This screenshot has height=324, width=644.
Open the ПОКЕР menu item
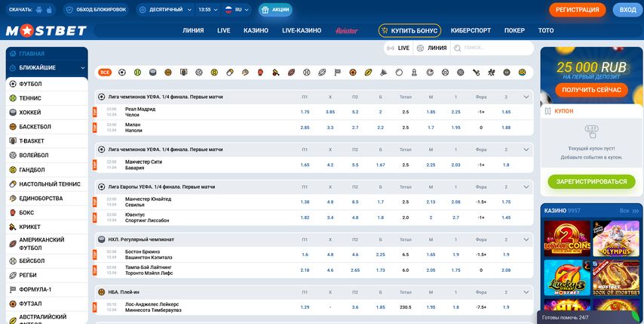(x=514, y=30)
